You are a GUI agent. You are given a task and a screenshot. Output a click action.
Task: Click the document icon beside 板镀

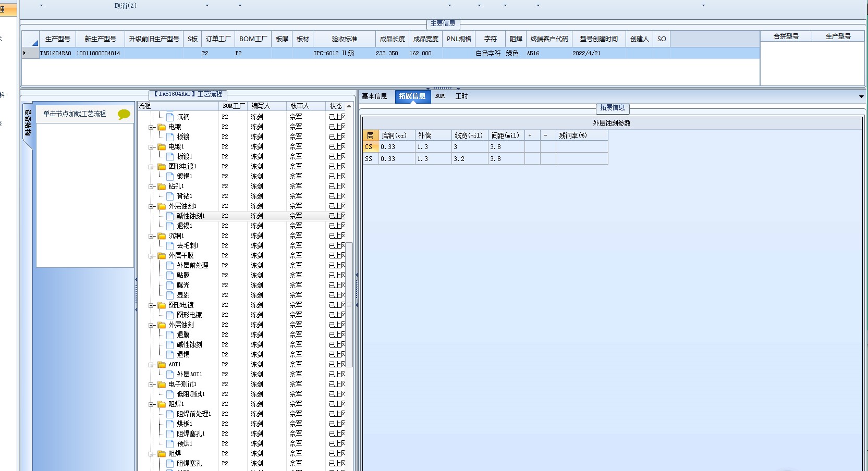click(170, 137)
